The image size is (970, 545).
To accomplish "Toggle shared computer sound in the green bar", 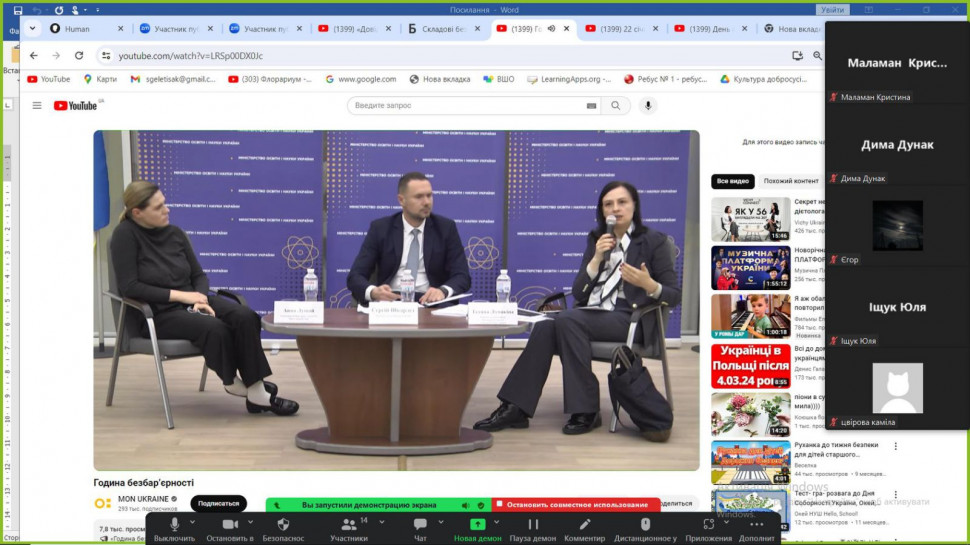I will (465, 505).
